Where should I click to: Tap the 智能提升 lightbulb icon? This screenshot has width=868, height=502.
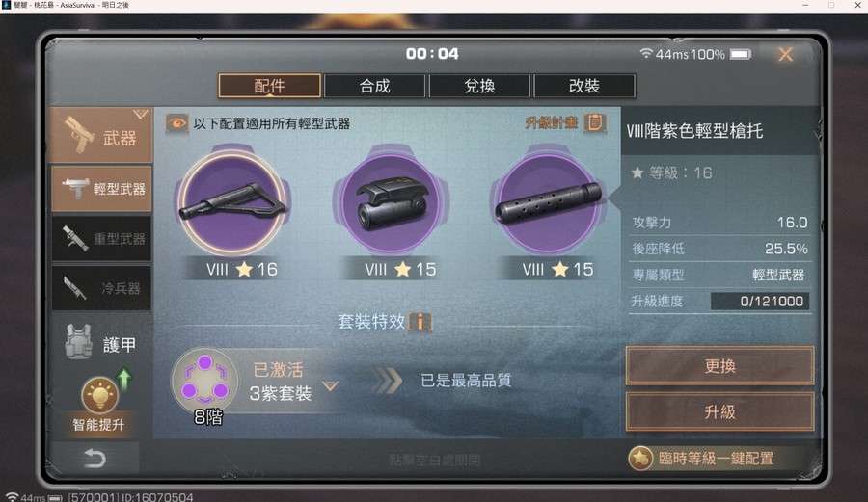click(99, 395)
